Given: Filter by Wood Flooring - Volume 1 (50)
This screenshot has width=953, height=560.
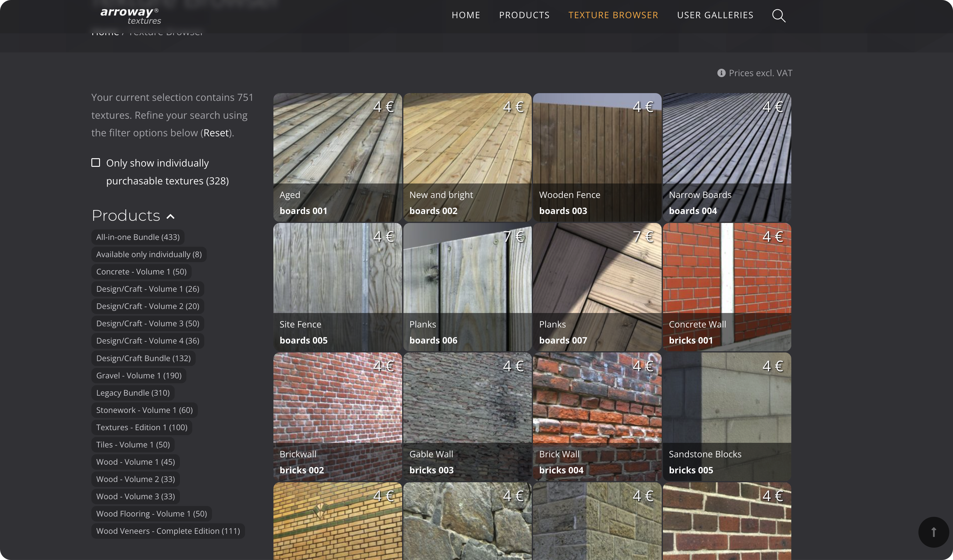Looking at the screenshot, I should [x=151, y=514].
